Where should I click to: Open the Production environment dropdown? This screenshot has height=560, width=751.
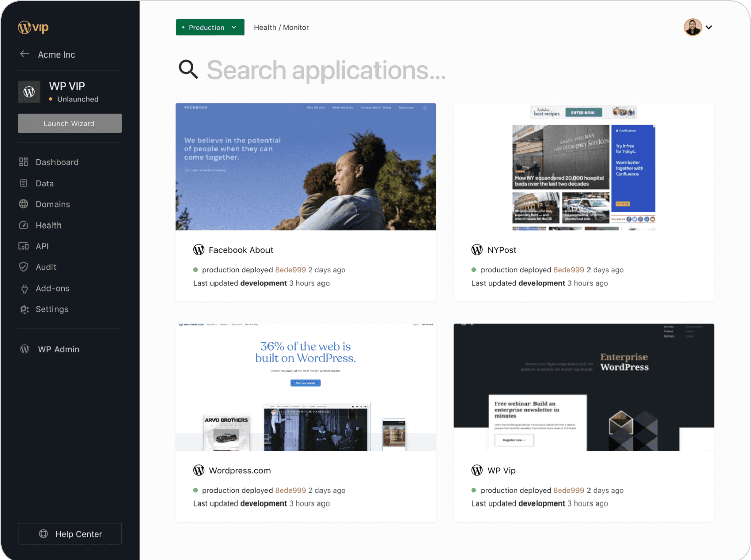coord(210,27)
